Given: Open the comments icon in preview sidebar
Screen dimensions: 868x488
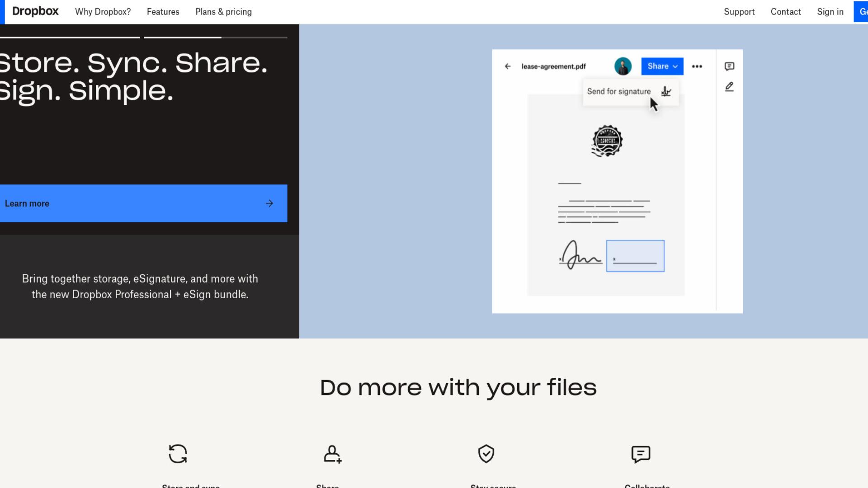Looking at the screenshot, I should [729, 66].
